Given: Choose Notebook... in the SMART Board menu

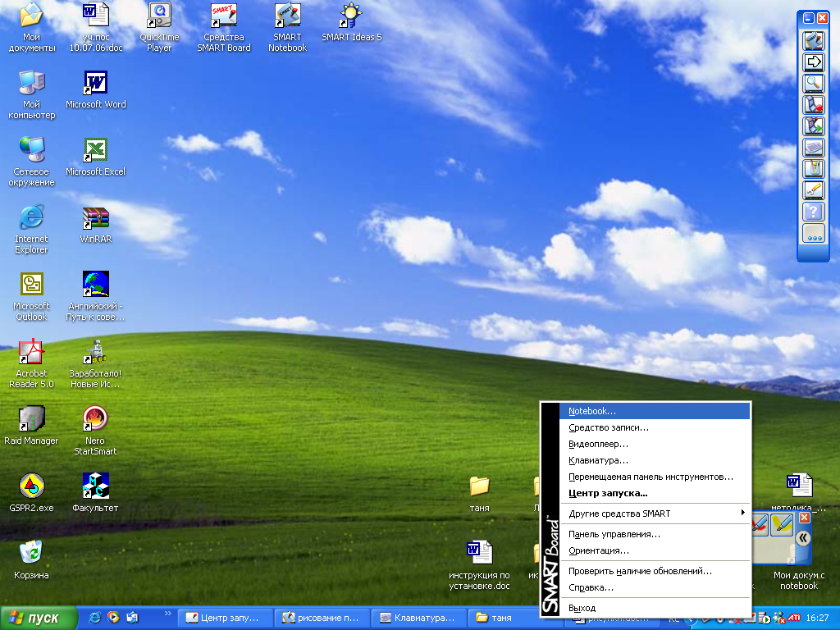Looking at the screenshot, I should point(655,412).
